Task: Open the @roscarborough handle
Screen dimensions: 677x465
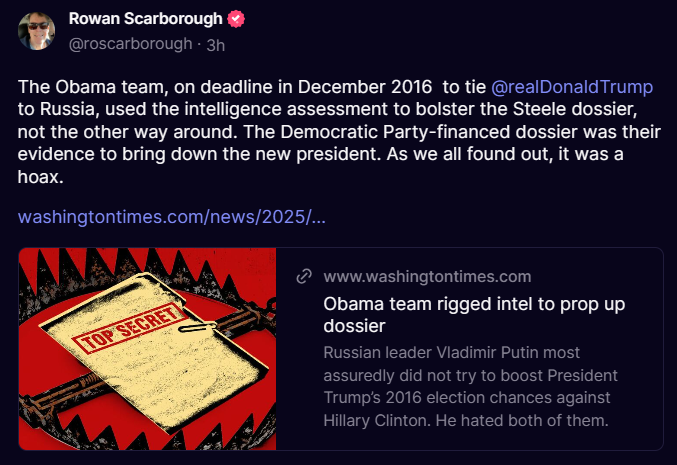Action: point(130,44)
